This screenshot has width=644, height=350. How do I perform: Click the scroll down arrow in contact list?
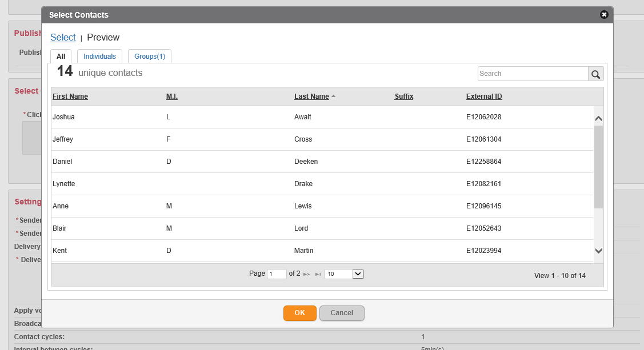click(598, 251)
